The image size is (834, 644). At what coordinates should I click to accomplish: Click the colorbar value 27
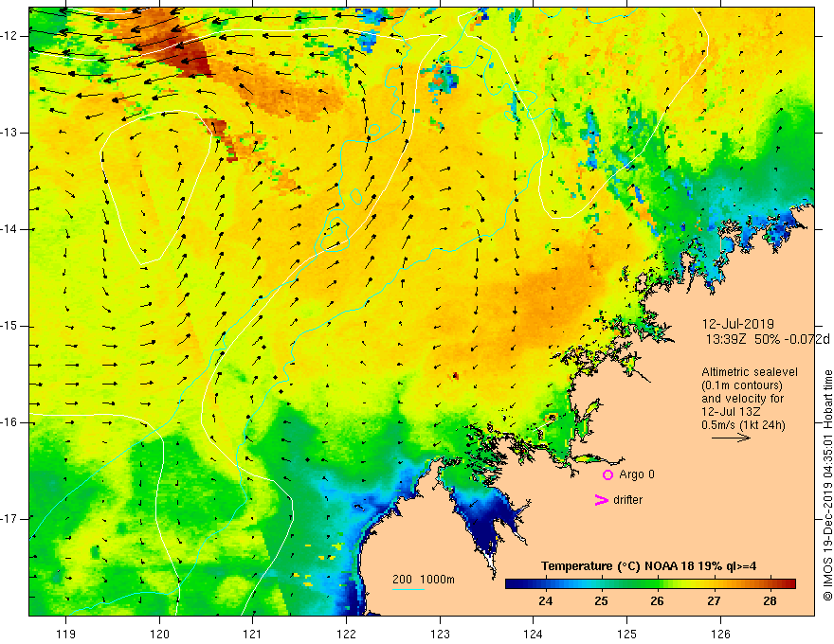tap(714, 601)
